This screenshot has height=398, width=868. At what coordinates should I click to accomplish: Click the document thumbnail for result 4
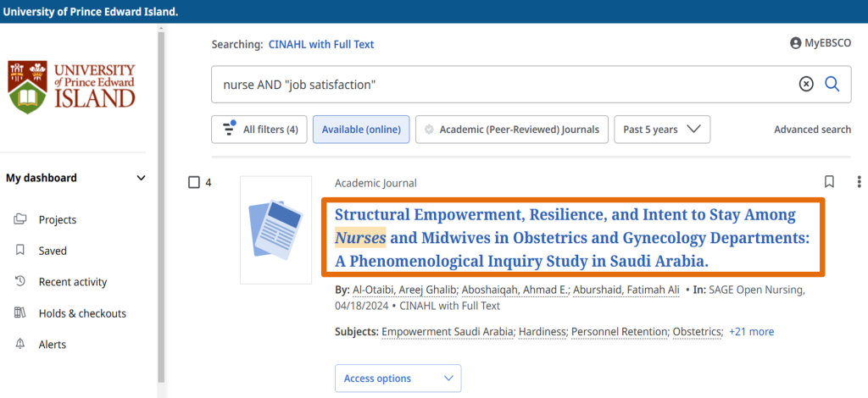276,229
